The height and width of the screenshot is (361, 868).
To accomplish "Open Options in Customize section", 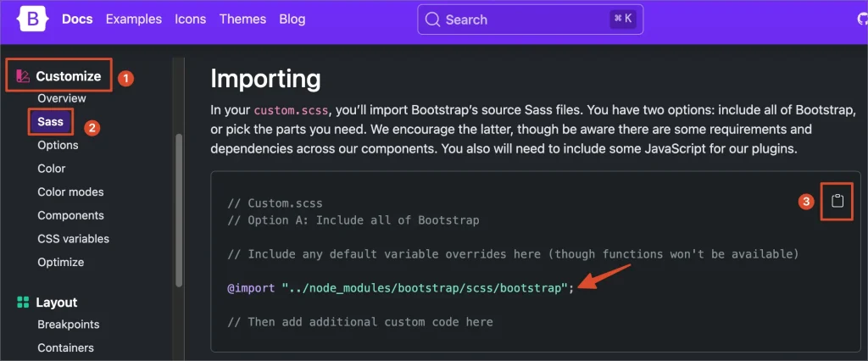I will point(58,145).
